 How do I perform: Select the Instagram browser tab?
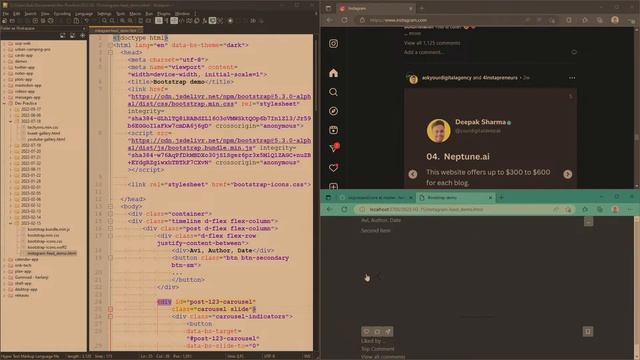376,8
